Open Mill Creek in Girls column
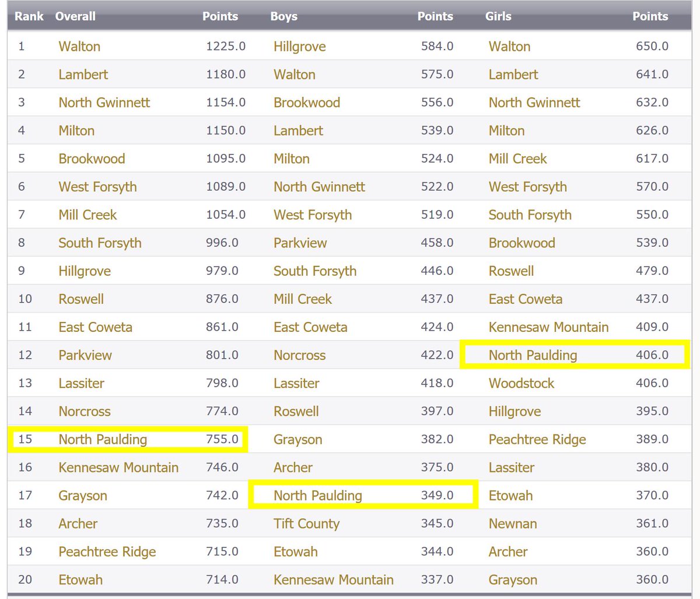The image size is (700, 599). click(518, 159)
